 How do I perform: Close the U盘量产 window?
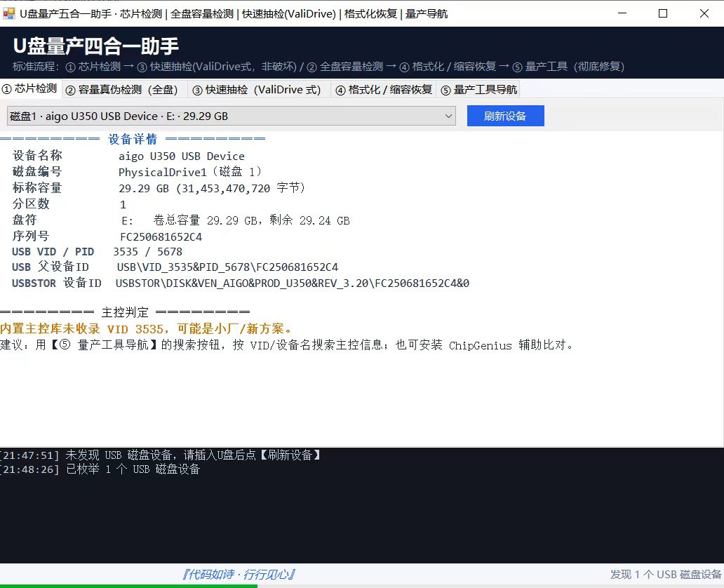coord(704,13)
